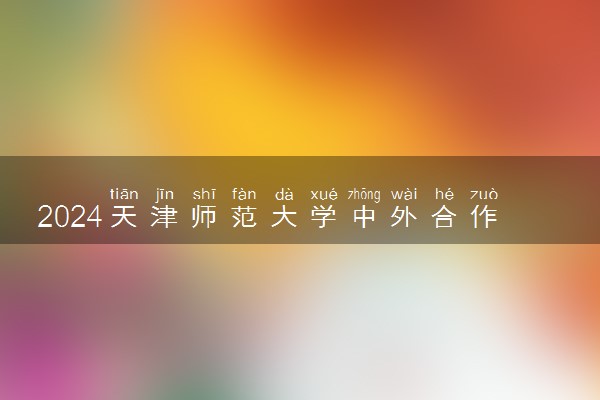Click the Chinese character 天
Screen dimensions: 600x400
pyautogui.click(x=124, y=217)
